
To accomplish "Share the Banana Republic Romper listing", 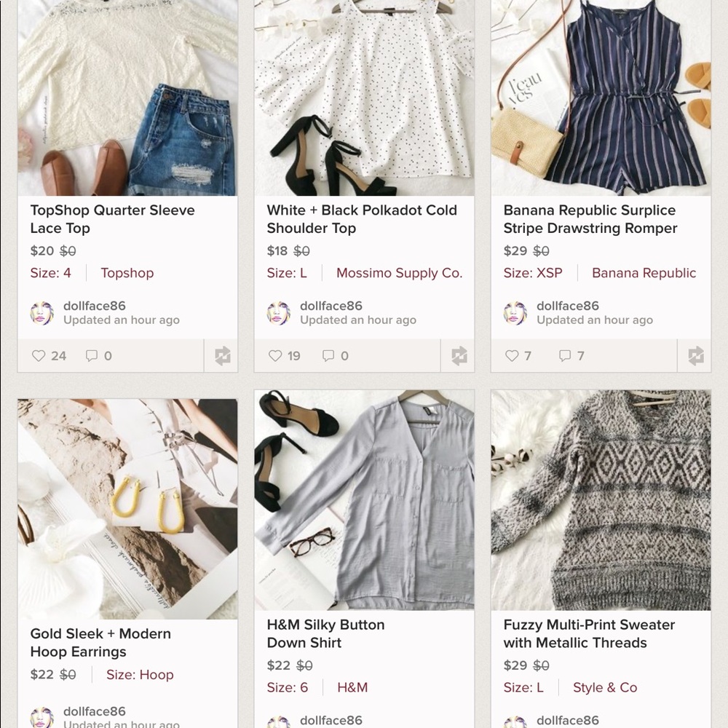I will tap(695, 356).
